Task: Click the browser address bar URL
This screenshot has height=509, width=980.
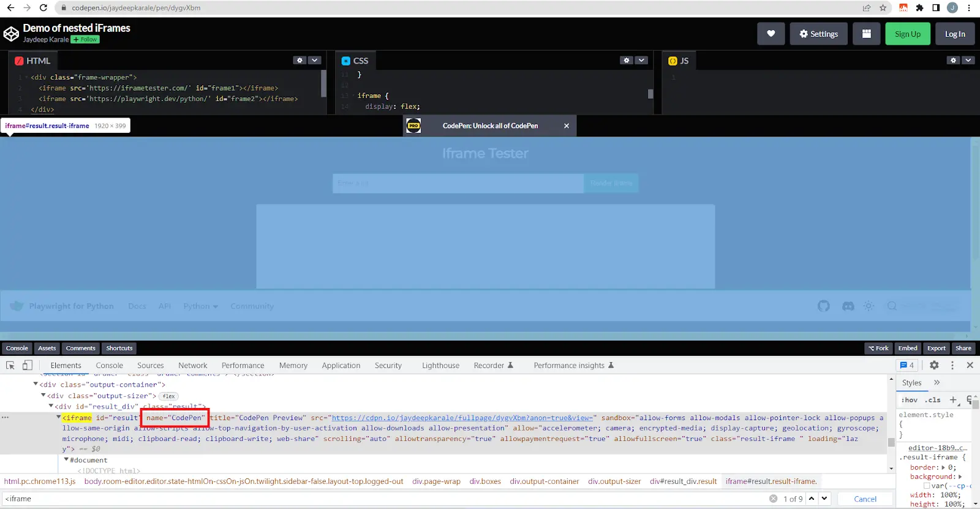Action: click(x=136, y=8)
